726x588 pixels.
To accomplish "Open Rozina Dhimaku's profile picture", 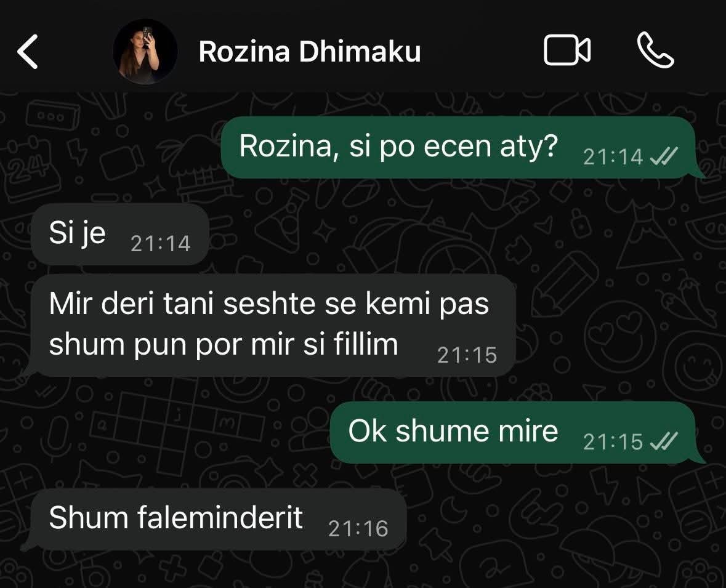I will click(x=145, y=51).
